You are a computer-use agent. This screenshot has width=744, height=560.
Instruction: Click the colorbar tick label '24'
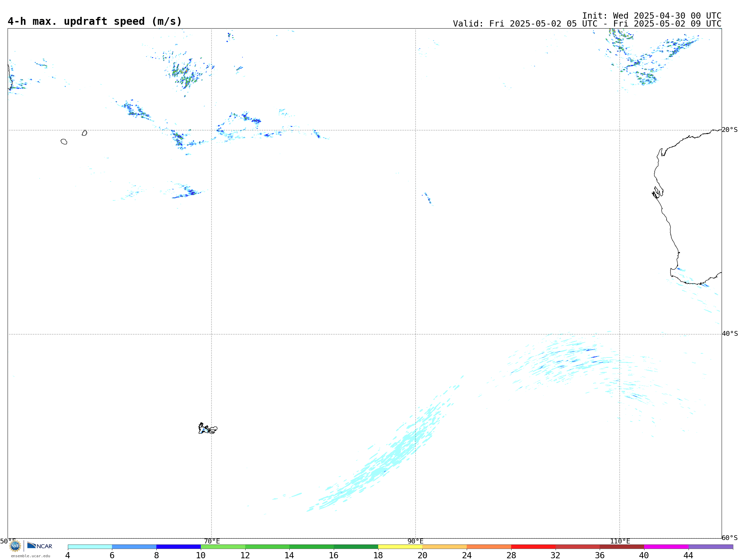pyautogui.click(x=467, y=555)
